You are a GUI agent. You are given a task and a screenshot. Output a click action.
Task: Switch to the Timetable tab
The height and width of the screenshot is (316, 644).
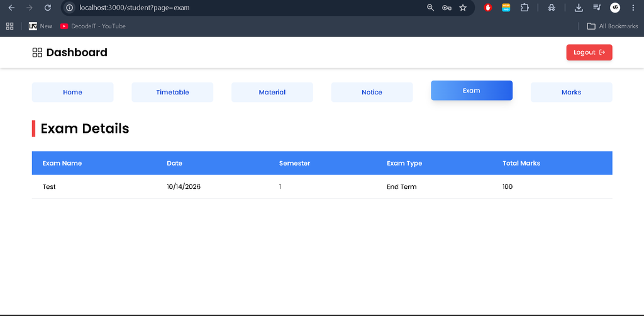pyautogui.click(x=172, y=92)
